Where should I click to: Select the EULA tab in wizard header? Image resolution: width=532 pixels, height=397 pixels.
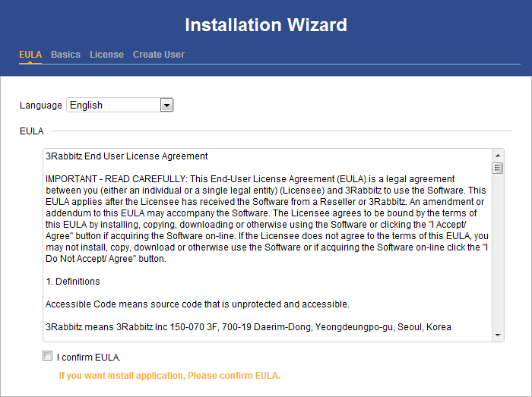30,55
